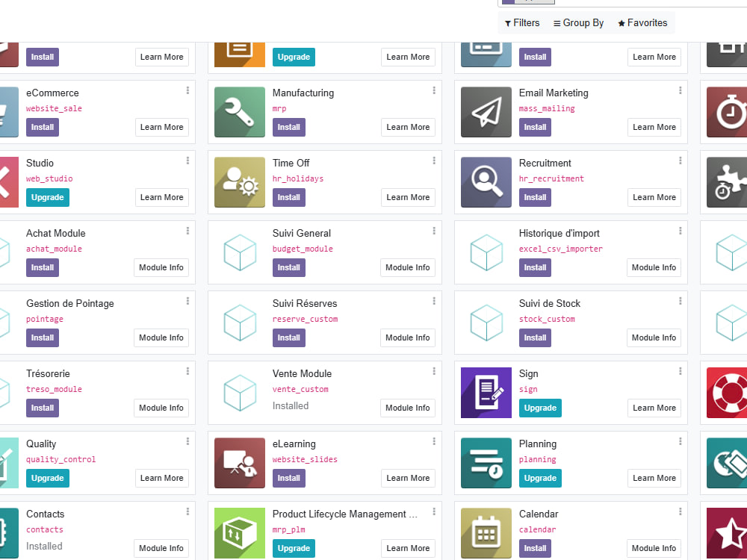Install the Achat Module
Image resolution: width=747 pixels, height=560 pixels.
[x=43, y=267]
